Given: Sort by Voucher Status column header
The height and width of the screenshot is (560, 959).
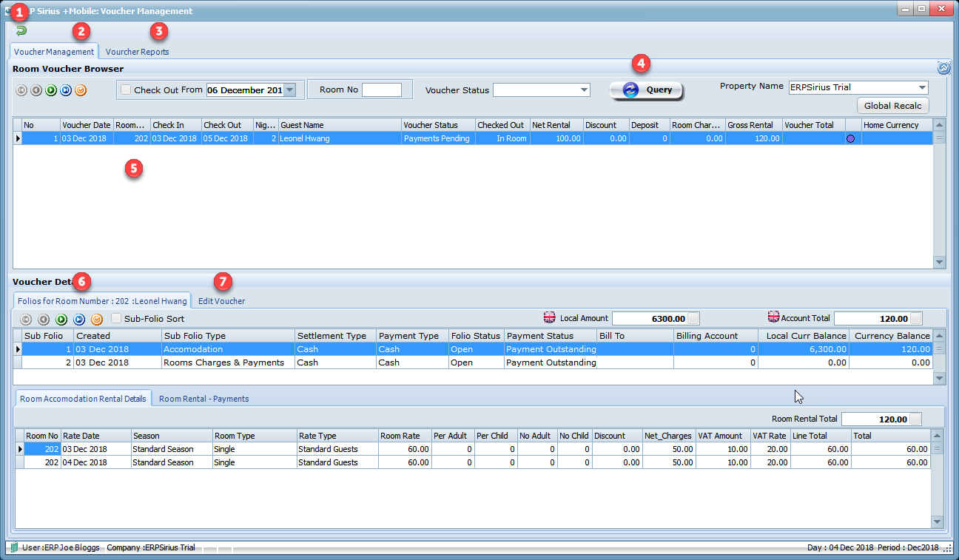Looking at the screenshot, I should click(x=439, y=125).
